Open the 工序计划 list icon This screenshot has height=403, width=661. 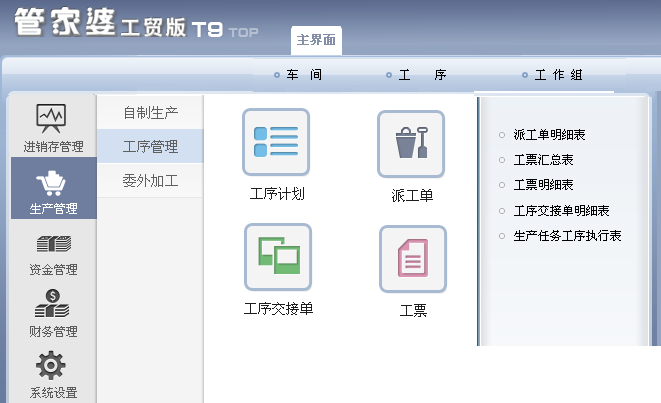(x=276, y=142)
